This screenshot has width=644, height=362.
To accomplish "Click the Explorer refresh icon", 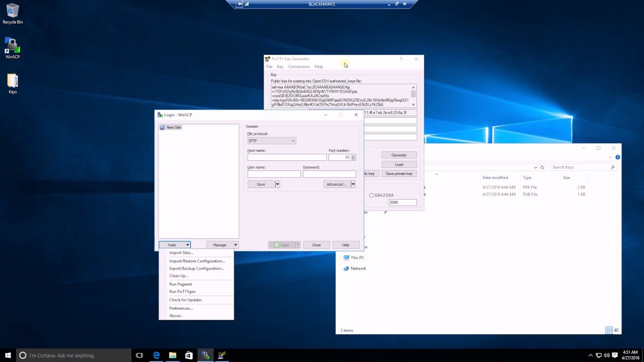I will tap(542, 167).
